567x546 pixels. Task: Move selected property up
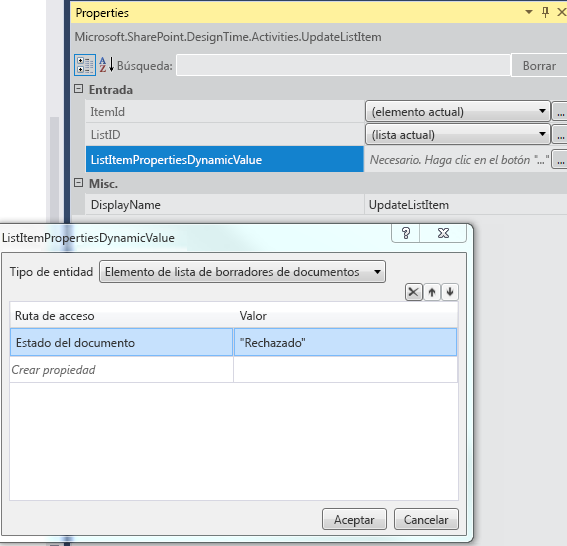pos(432,292)
